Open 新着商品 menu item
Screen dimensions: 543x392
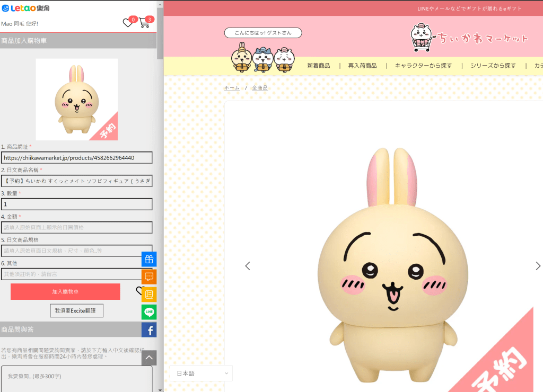(318, 66)
